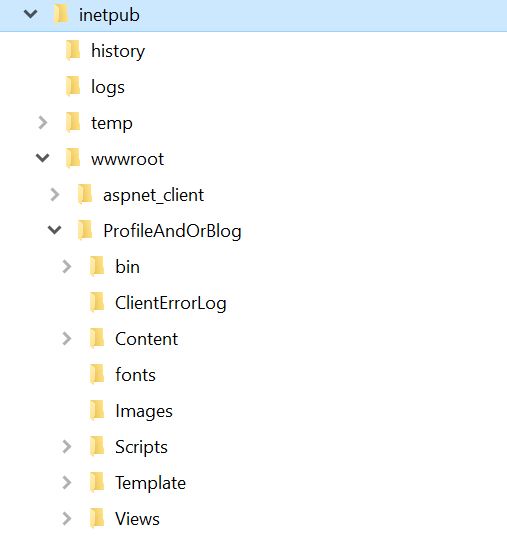This screenshot has width=507, height=540.
Task: Click the history folder icon
Action: pyautogui.click(x=73, y=50)
